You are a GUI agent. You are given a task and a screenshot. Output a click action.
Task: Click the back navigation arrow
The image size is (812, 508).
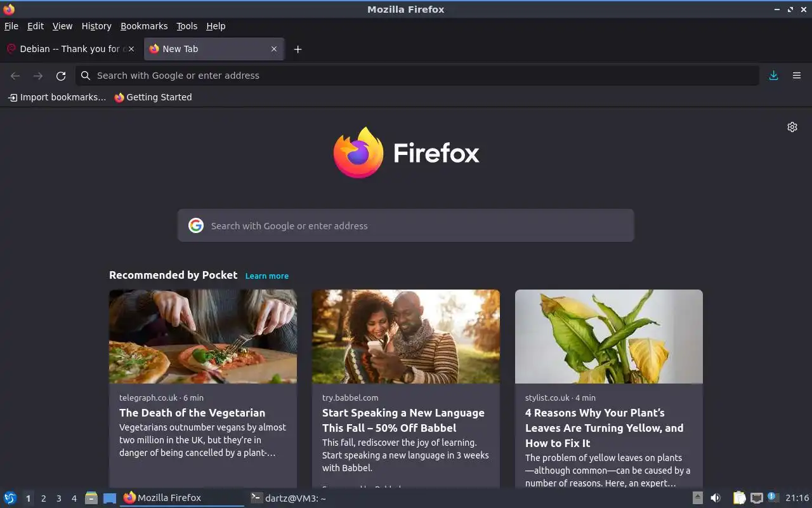[x=15, y=76]
